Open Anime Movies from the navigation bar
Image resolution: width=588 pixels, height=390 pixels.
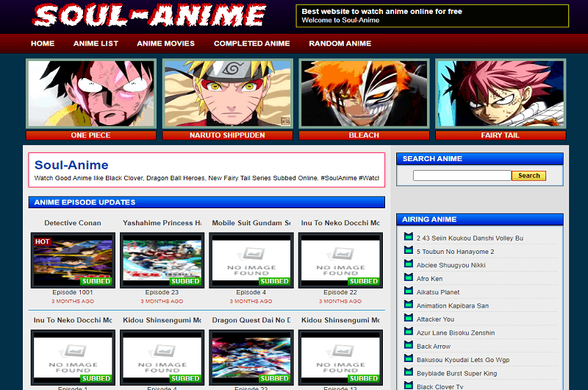coord(165,43)
